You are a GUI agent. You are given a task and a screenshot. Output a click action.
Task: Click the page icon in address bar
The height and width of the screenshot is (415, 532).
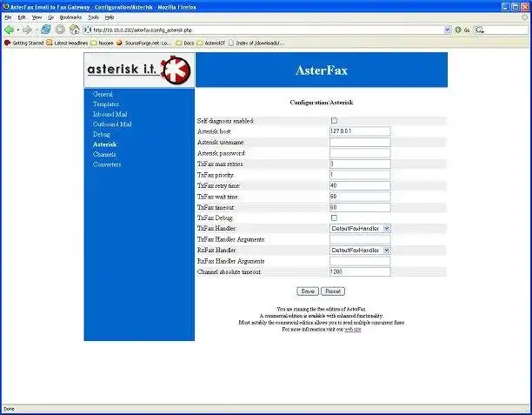88,30
